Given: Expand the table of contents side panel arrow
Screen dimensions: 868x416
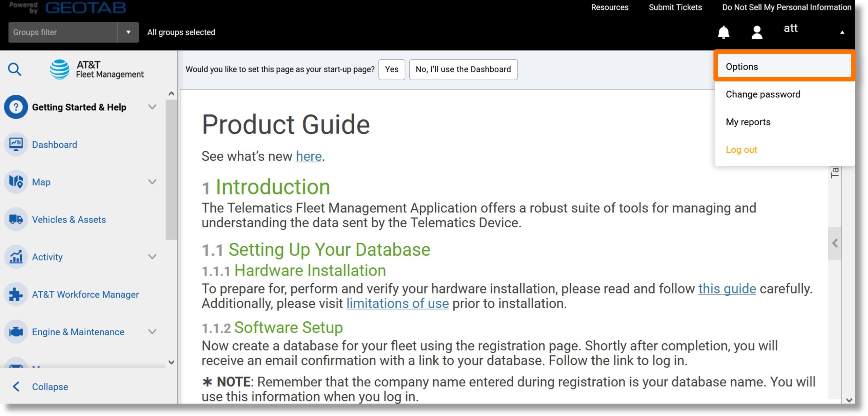Looking at the screenshot, I should click(835, 243).
